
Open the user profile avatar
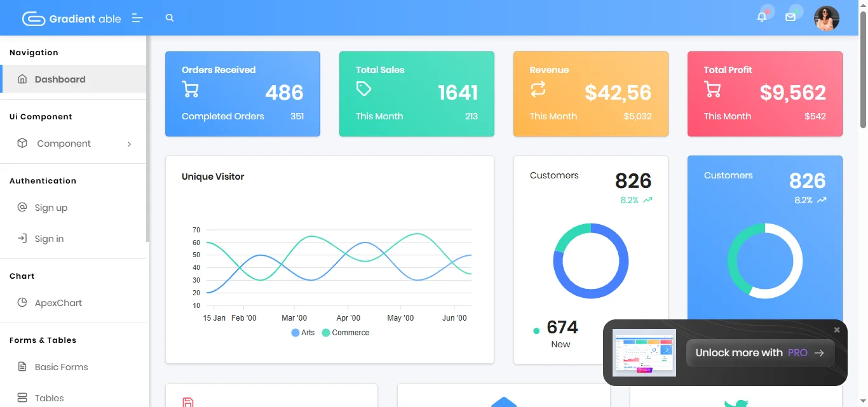826,18
